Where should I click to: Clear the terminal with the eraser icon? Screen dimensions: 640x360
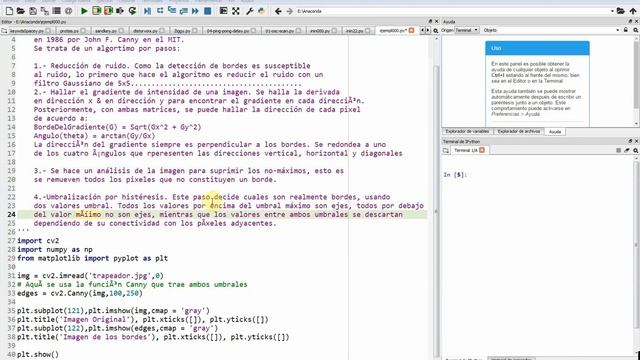tap(627, 151)
